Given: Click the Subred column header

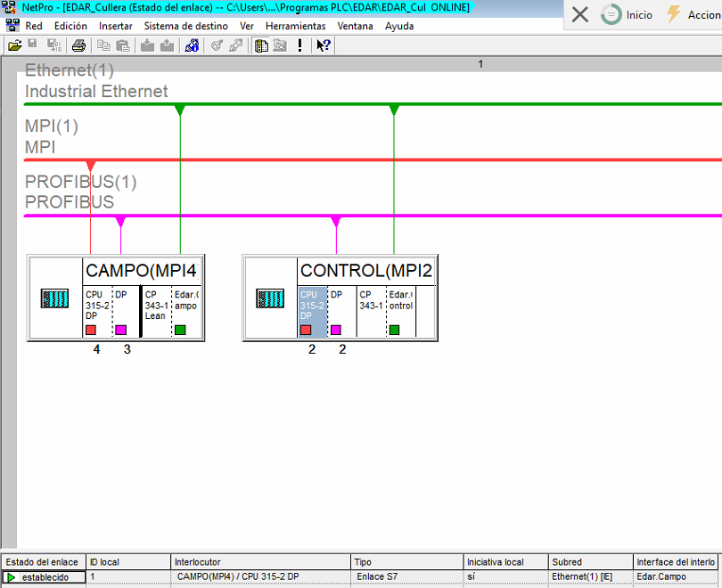Looking at the screenshot, I should click(590, 562).
